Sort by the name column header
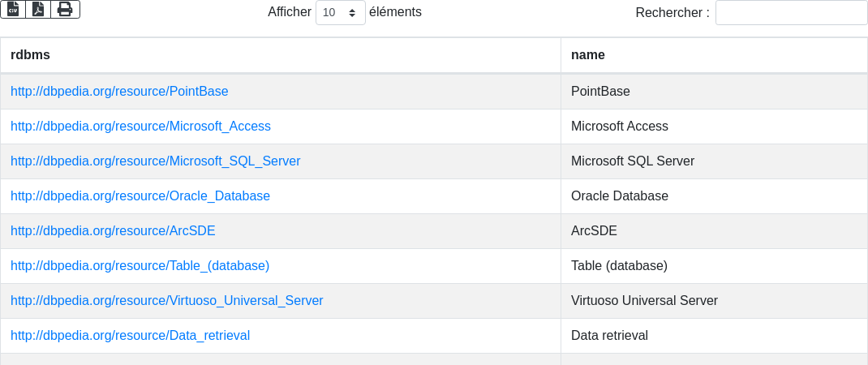The image size is (868, 365). pos(587,55)
